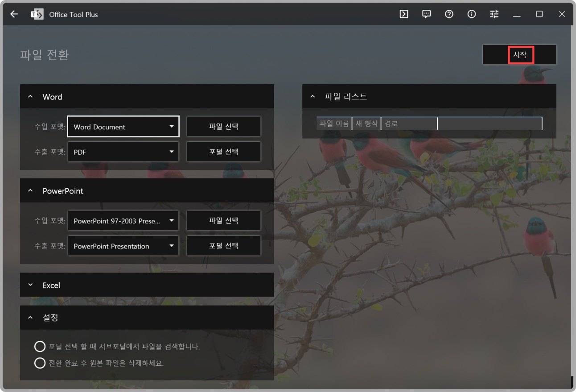Click the Office Tool Plus logo icon
The width and height of the screenshot is (576, 392).
(x=37, y=14)
